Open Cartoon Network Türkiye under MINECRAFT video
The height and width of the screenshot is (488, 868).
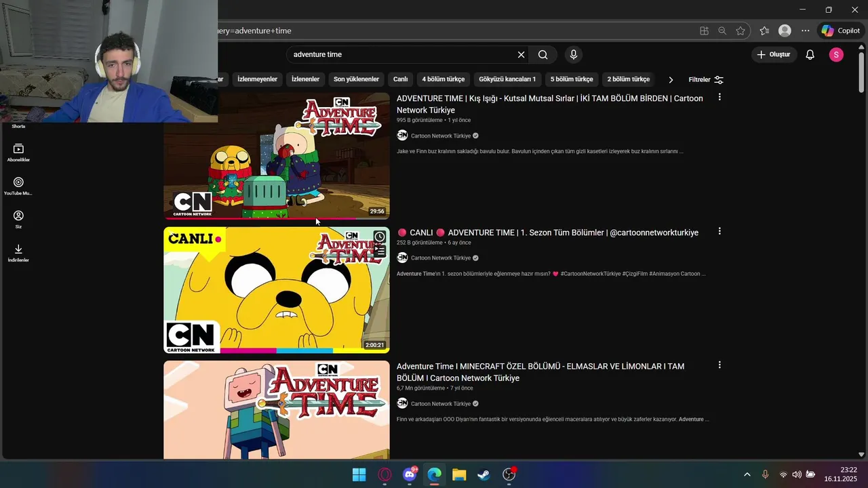441,403
